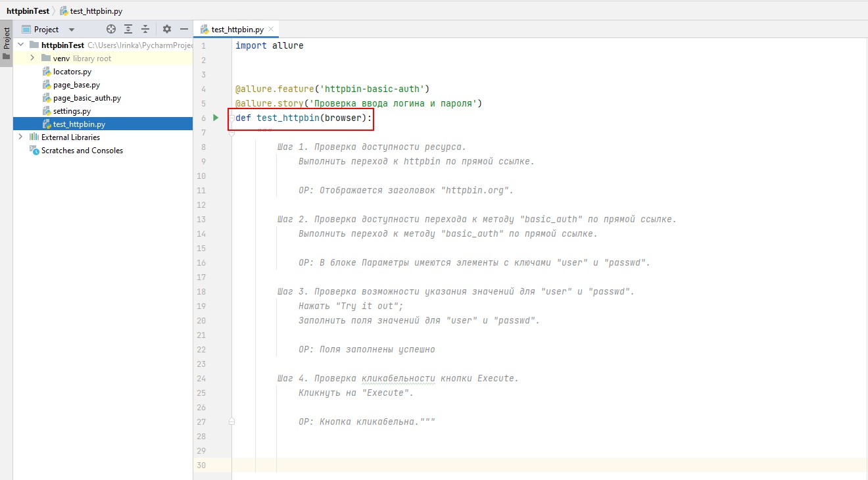Switch to test_httpbin.py editor tab
The width and height of the screenshot is (868, 480).
tap(237, 30)
